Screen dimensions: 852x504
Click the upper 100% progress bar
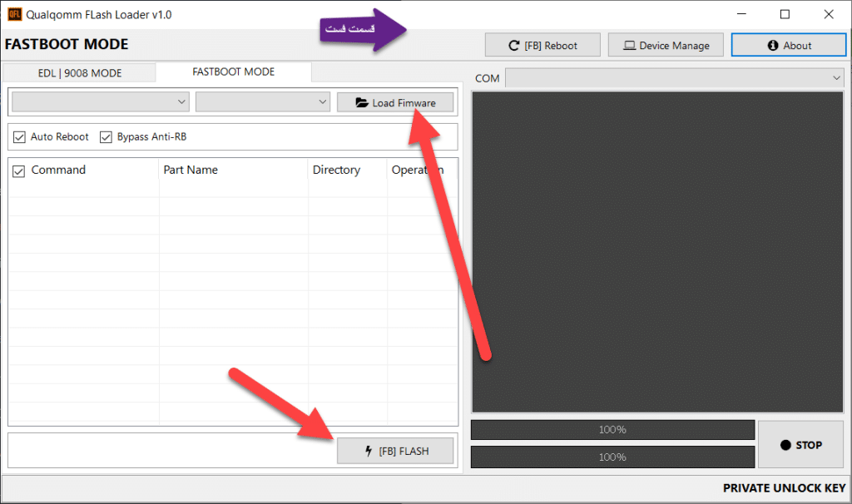click(612, 430)
